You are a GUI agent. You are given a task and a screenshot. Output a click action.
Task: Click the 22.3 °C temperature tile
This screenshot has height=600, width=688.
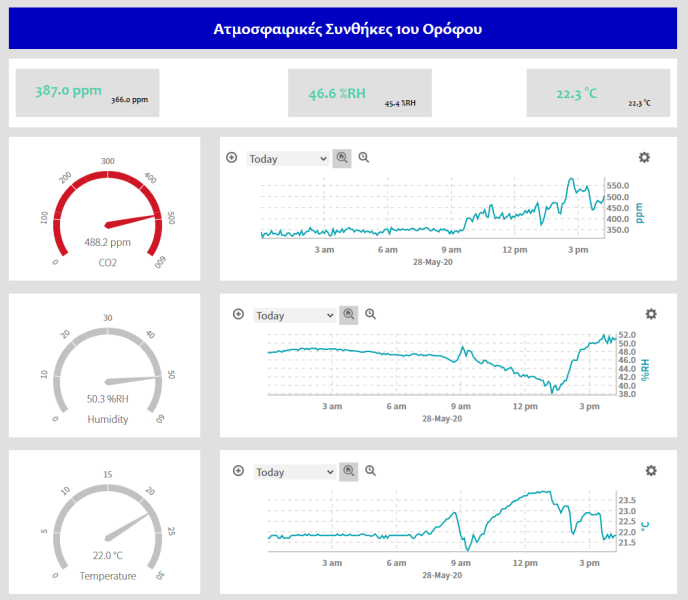click(x=598, y=93)
